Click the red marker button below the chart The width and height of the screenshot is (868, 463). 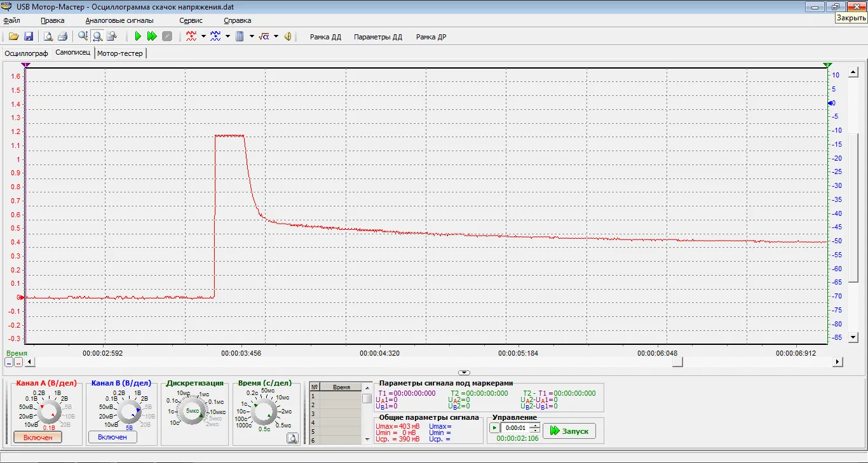click(18, 362)
